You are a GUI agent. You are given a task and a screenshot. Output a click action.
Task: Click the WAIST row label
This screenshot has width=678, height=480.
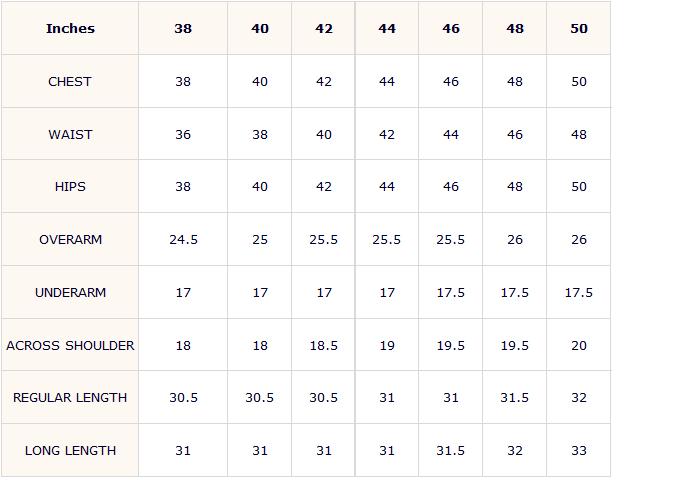point(70,134)
